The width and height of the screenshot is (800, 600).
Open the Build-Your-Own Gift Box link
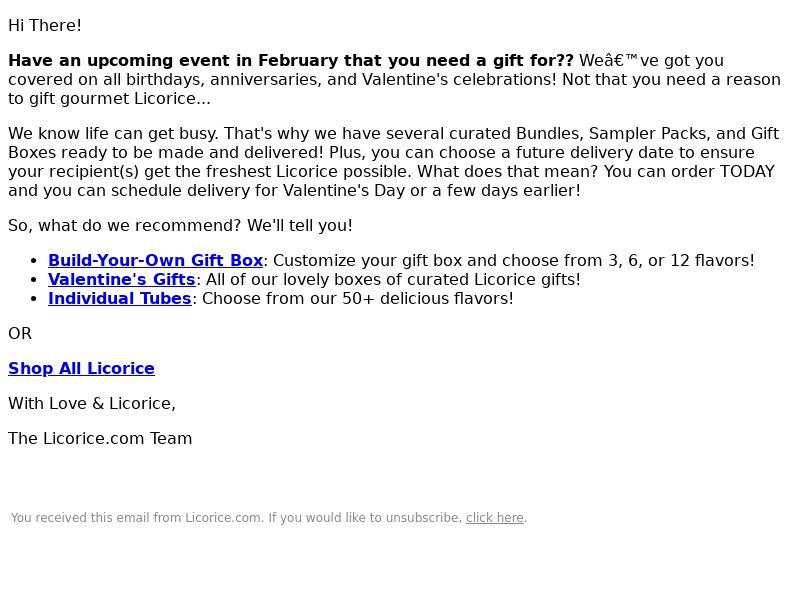156,260
